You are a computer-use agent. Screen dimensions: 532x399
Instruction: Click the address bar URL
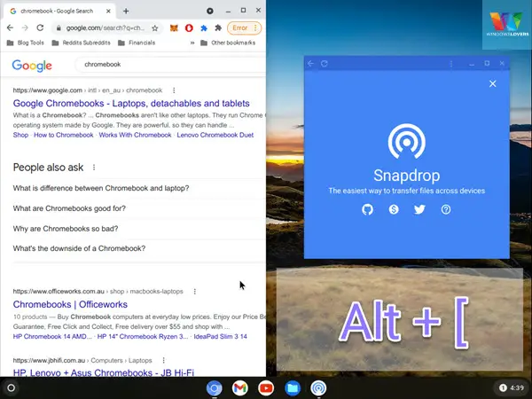coord(106,28)
